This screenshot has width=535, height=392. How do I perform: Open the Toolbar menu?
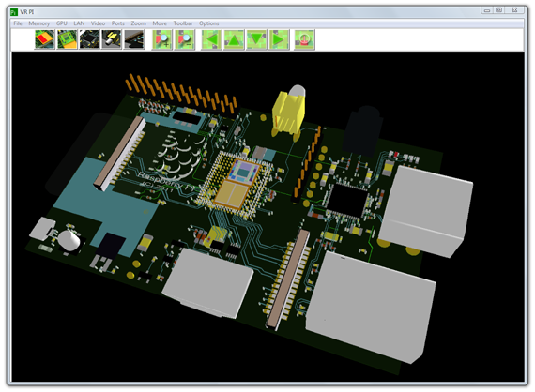click(x=183, y=23)
